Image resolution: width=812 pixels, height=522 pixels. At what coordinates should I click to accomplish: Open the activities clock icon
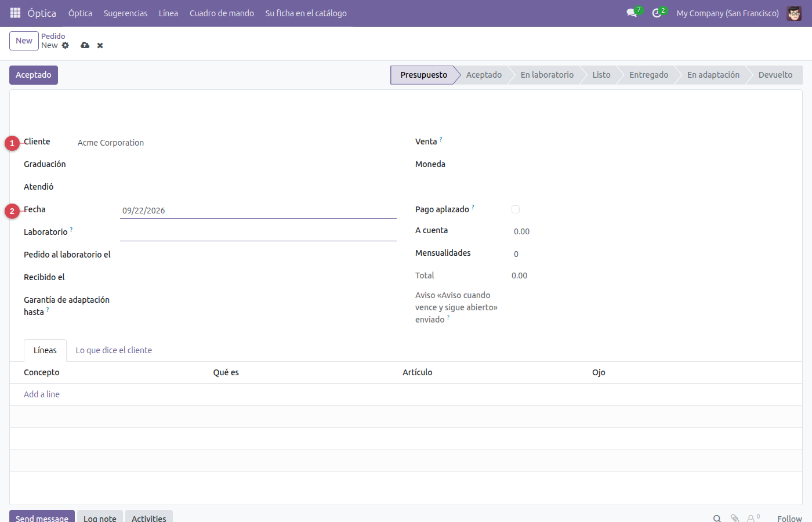point(657,13)
